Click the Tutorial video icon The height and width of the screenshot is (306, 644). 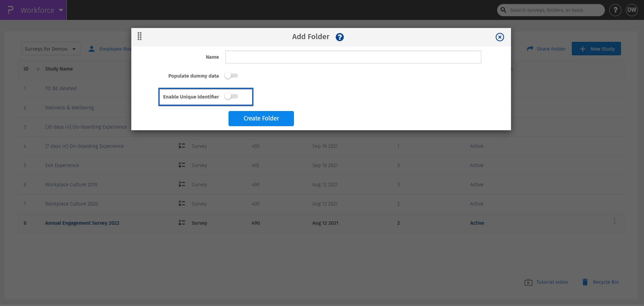pos(528,282)
